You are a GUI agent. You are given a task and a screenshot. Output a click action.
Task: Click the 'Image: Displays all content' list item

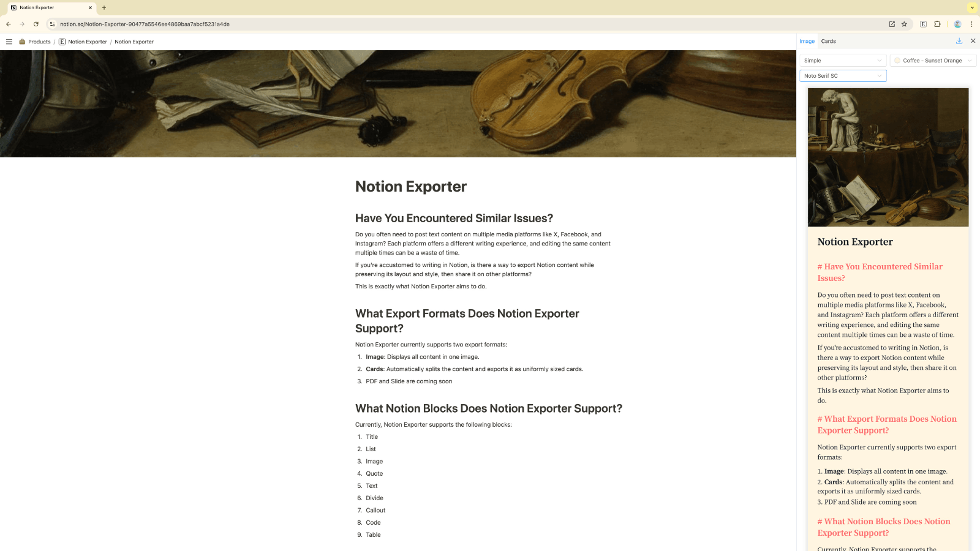pyautogui.click(x=423, y=357)
